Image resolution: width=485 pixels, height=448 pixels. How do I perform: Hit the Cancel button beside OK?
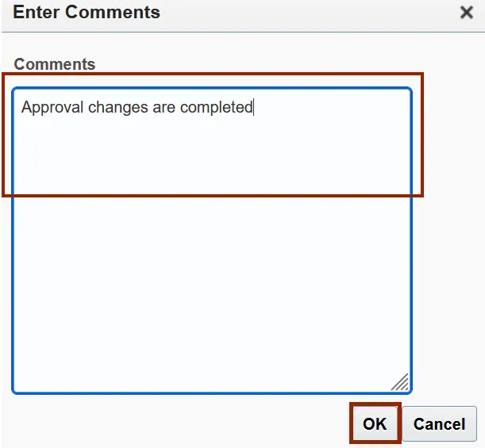(439, 424)
